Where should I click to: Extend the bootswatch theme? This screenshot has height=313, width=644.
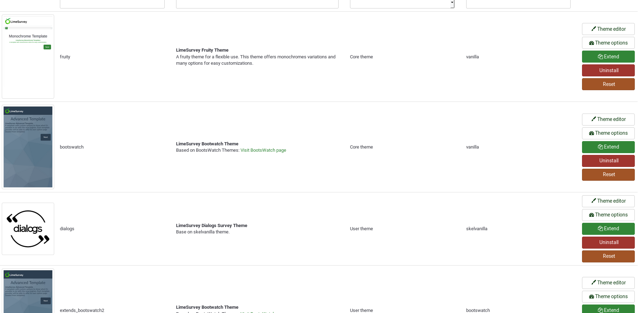608,147
